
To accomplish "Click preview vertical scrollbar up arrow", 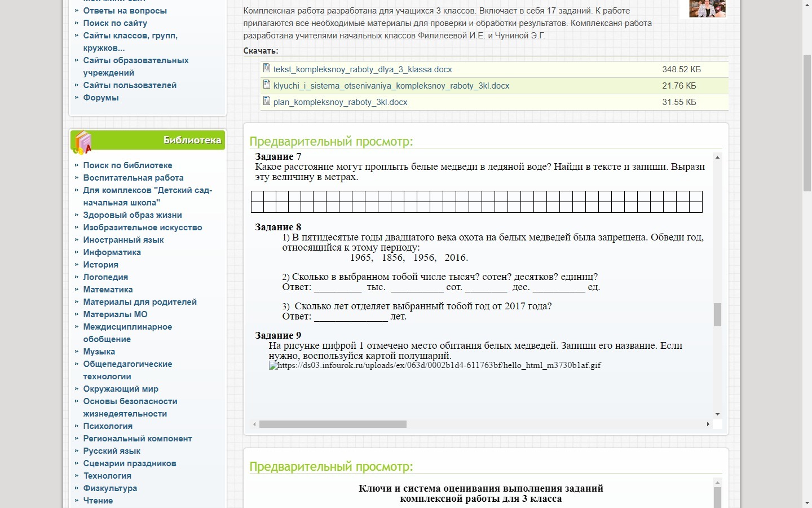I will pyautogui.click(x=717, y=157).
